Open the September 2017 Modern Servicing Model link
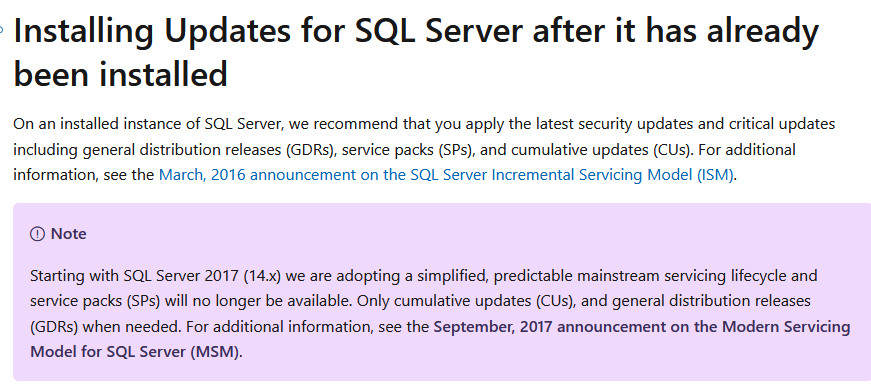The width and height of the screenshot is (871, 385). coord(642,327)
